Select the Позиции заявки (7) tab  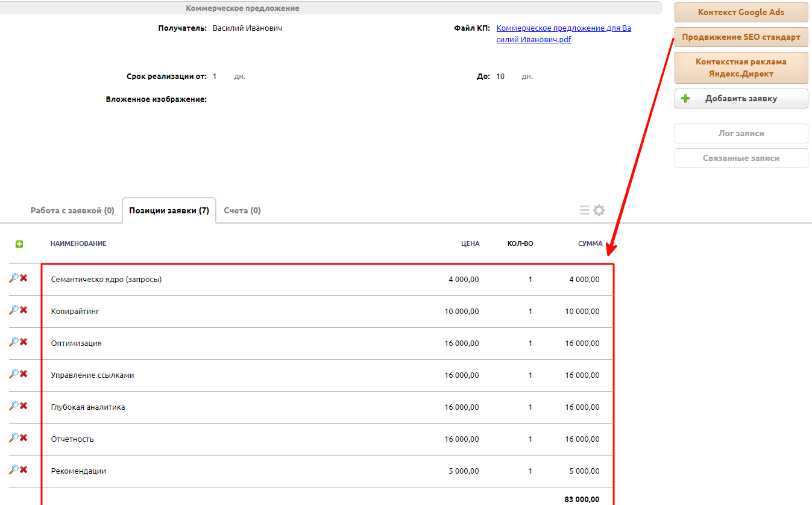(x=169, y=211)
